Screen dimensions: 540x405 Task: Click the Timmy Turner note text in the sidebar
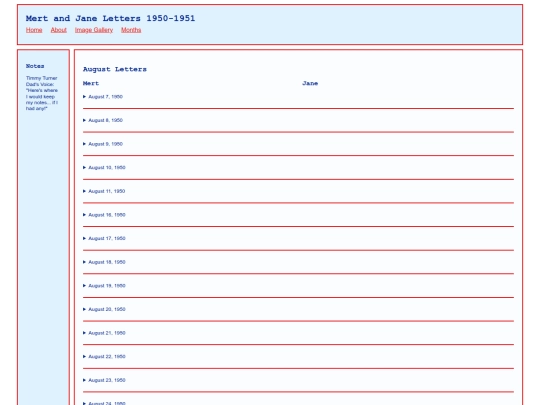click(x=42, y=93)
